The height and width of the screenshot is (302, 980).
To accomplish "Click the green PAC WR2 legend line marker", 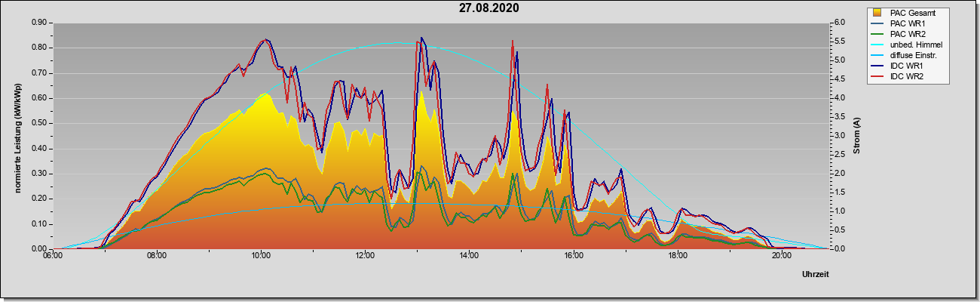I will [877, 34].
